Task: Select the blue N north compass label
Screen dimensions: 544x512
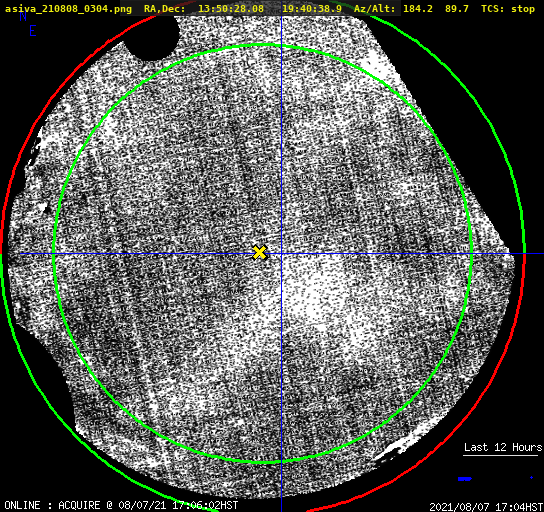Action: (23, 16)
